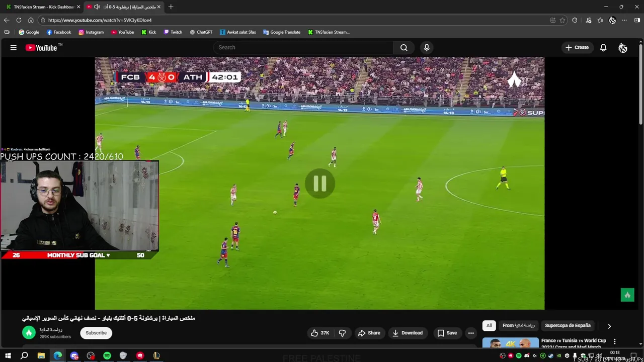This screenshot has width=644, height=362.
Task: Open the Favorites list icon
Action: 600,20
